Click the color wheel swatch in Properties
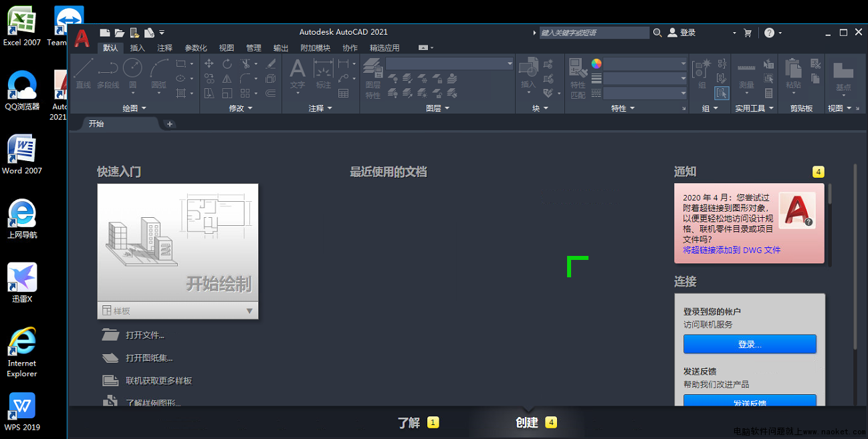This screenshot has height=439, width=868. tap(596, 63)
